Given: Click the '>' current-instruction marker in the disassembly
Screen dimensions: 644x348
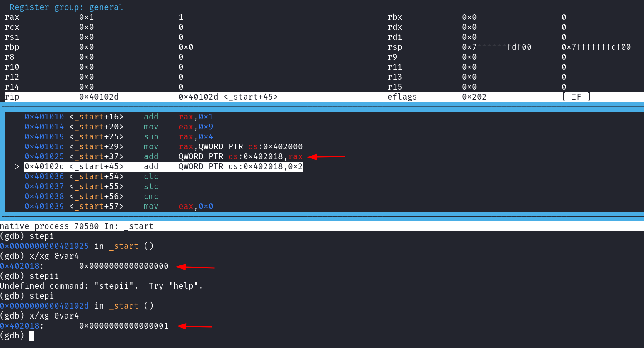Looking at the screenshot, I should (17, 167).
